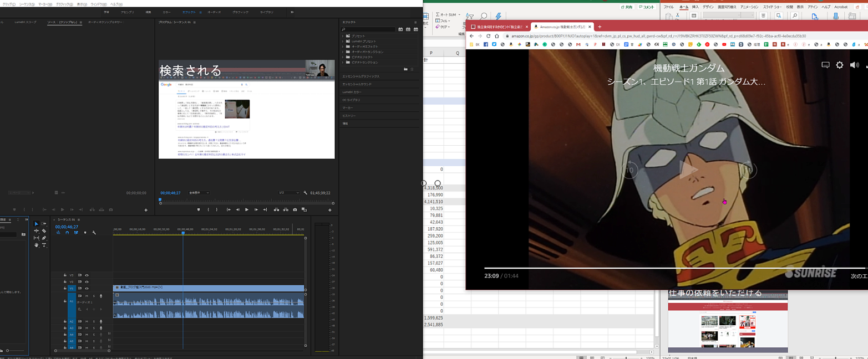Click the Export Frame camera icon
The height and width of the screenshot is (359, 868).
pyautogui.click(x=295, y=210)
